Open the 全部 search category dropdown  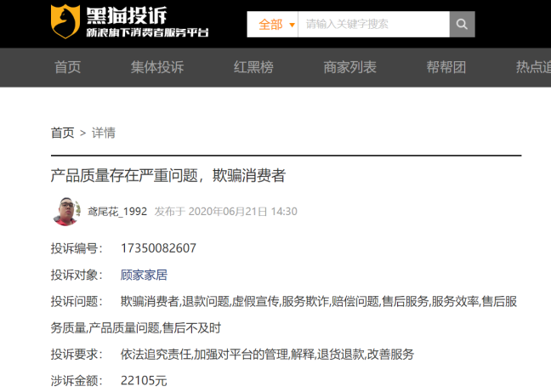pyautogui.click(x=273, y=25)
